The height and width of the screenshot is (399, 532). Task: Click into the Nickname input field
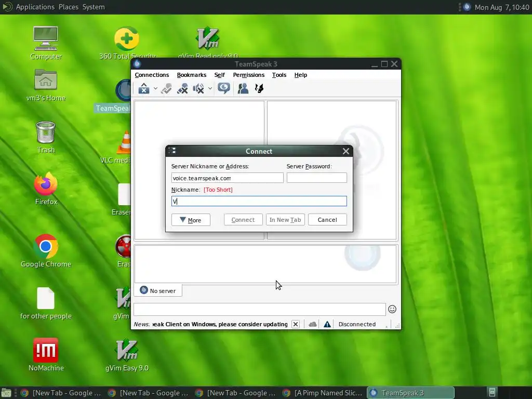click(259, 201)
